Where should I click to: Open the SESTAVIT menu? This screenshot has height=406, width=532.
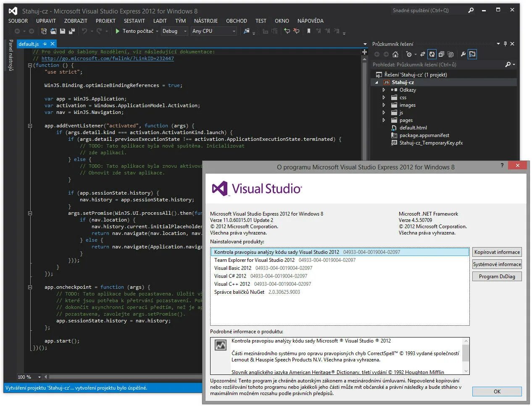coord(134,21)
